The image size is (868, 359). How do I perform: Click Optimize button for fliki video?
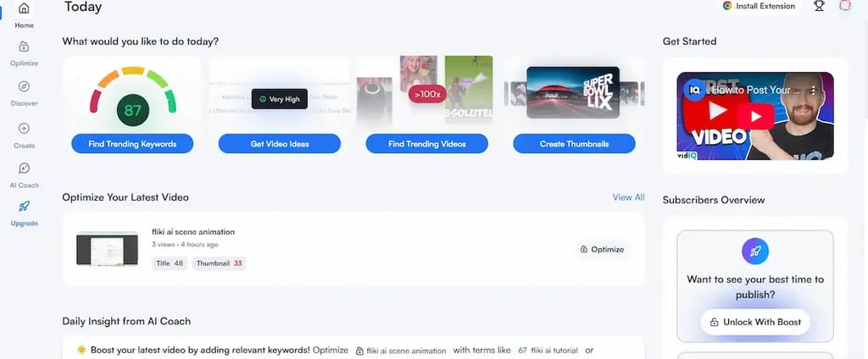(602, 250)
